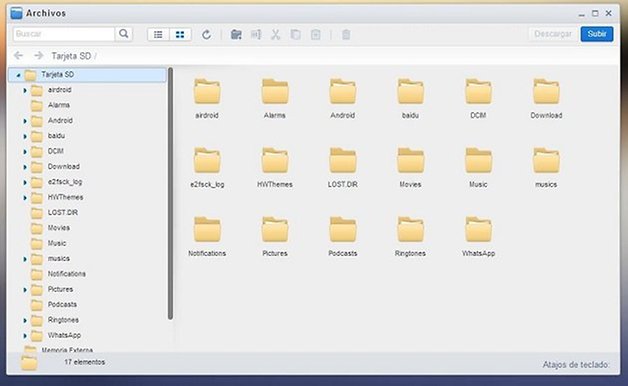Switch to grid icon view
This screenshot has width=628, height=386.
pos(180,35)
